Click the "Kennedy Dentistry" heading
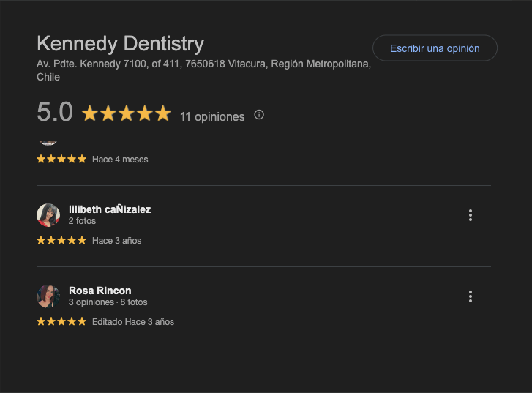This screenshot has height=393, width=532. tap(120, 43)
